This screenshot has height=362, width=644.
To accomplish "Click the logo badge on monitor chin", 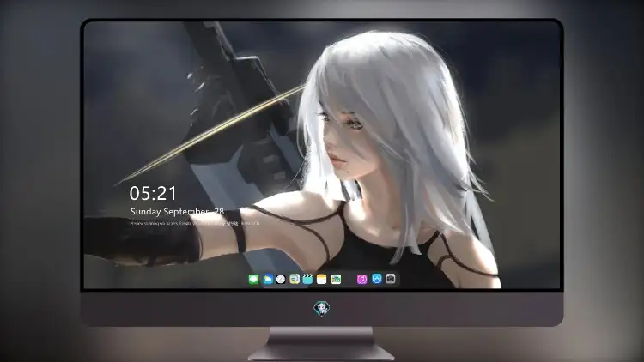I will pos(322,308).
